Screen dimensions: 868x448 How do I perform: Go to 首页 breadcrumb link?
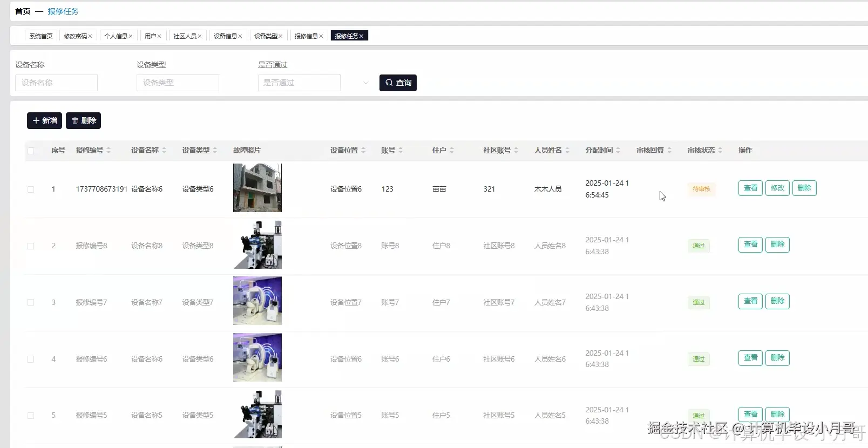(x=23, y=11)
